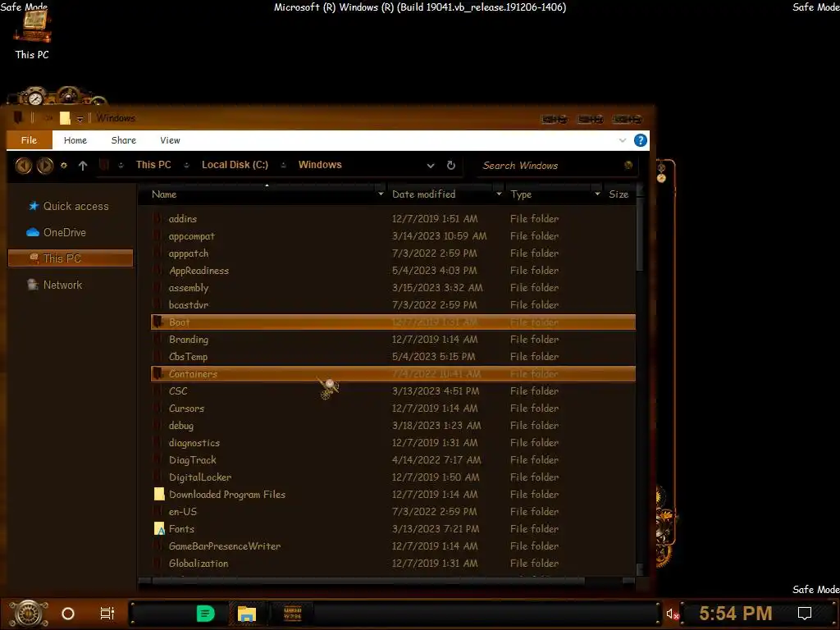Select This PC in navigation pane
Viewport: 840px width, 630px height.
(71, 258)
